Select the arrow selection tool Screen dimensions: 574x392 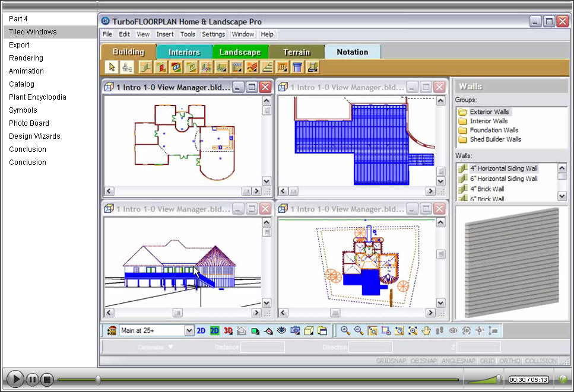112,67
